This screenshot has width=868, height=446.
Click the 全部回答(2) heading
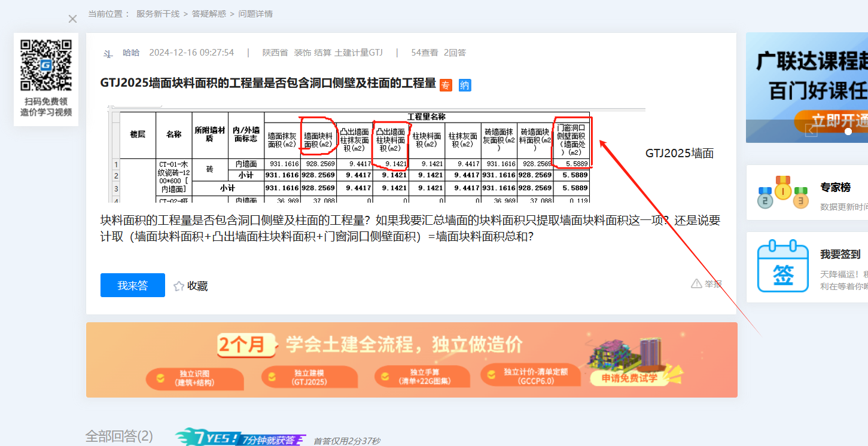[x=119, y=436]
